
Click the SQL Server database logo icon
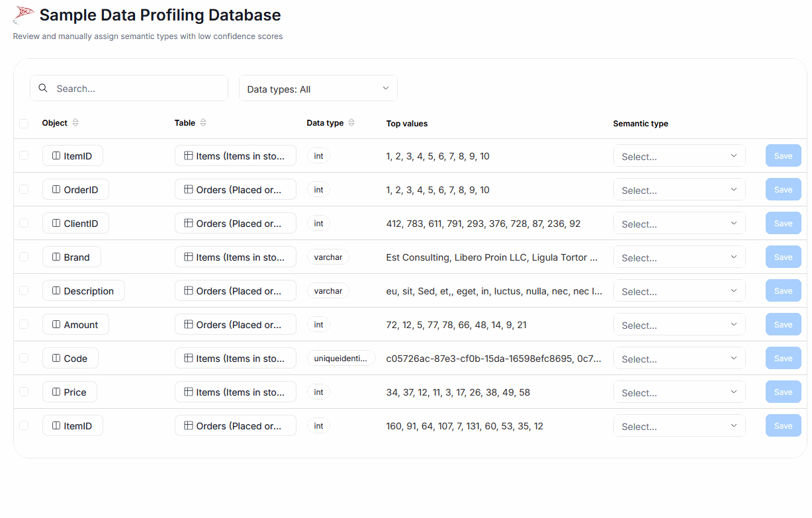click(x=24, y=15)
